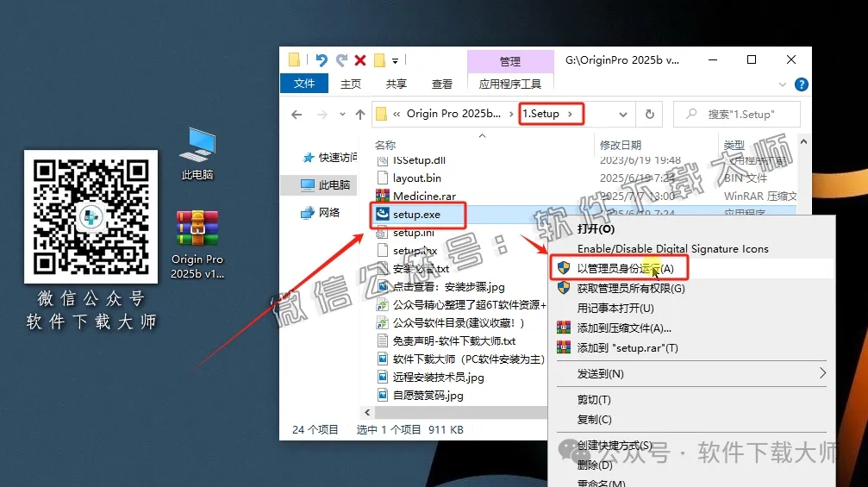Image resolution: width=868 pixels, height=487 pixels.
Task: Click the red X delete icon in the quick access toolbar
Action: pos(360,59)
